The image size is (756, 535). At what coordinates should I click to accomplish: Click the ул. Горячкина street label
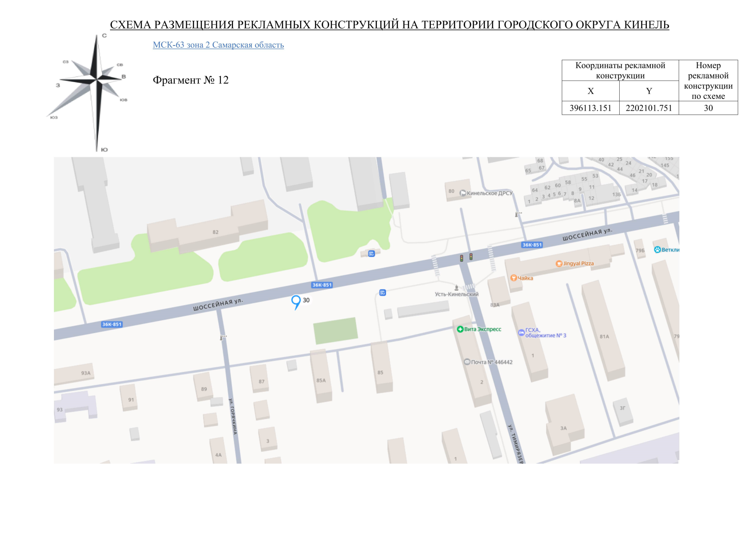coord(233,416)
